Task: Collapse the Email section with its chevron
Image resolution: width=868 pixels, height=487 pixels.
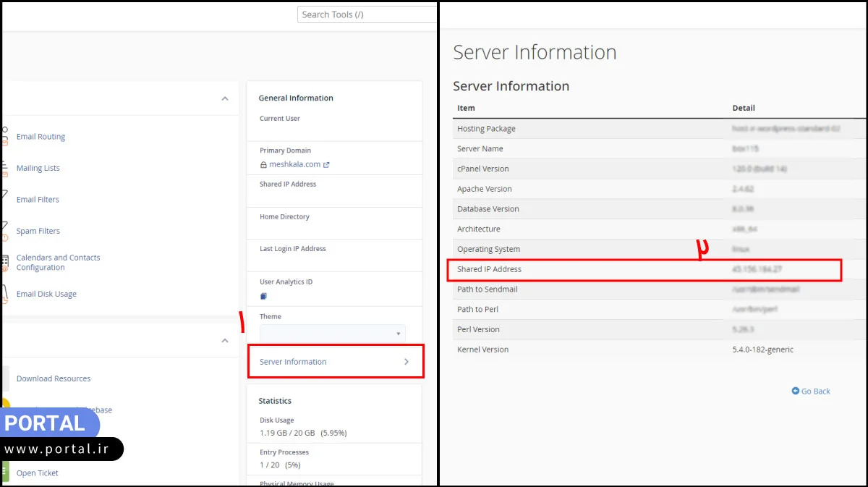Action: (x=225, y=98)
